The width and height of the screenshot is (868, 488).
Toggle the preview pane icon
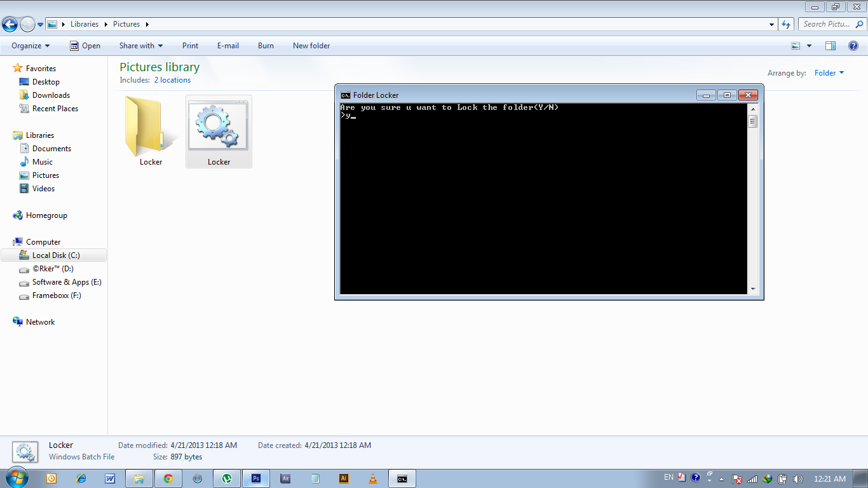click(830, 46)
